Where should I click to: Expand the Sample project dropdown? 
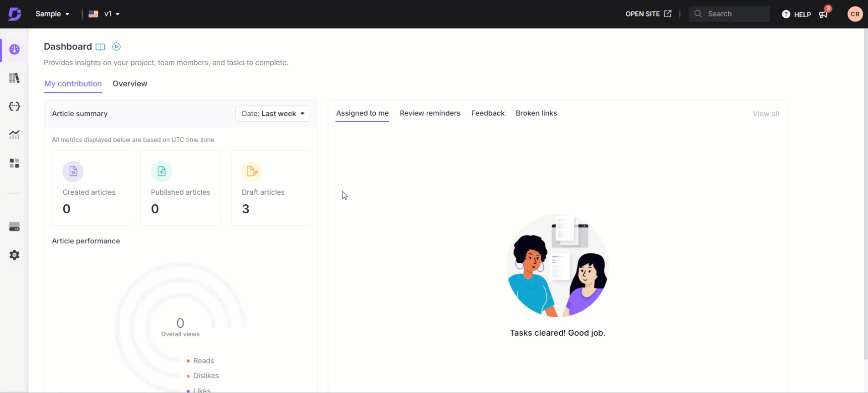[x=52, y=14]
